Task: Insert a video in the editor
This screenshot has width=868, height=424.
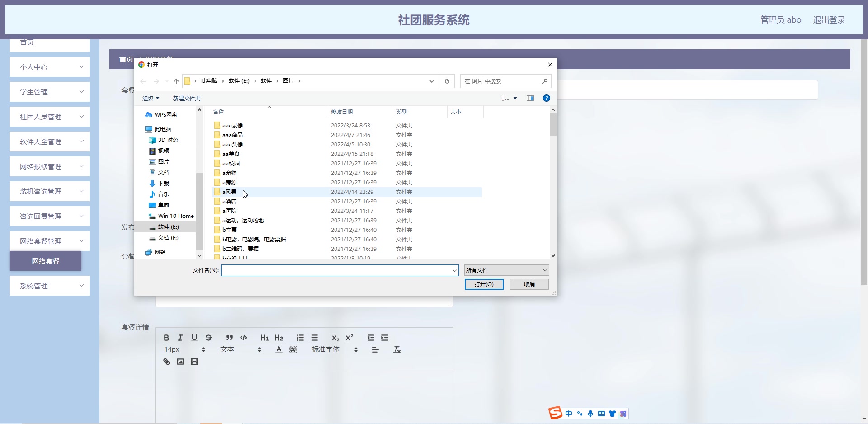Action: click(x=194, y=362)
